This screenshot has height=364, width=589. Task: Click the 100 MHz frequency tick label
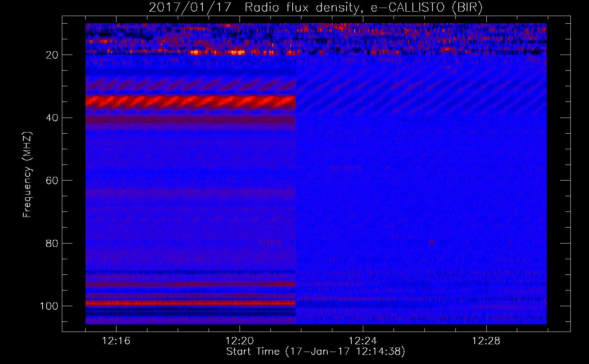point(49,306)
